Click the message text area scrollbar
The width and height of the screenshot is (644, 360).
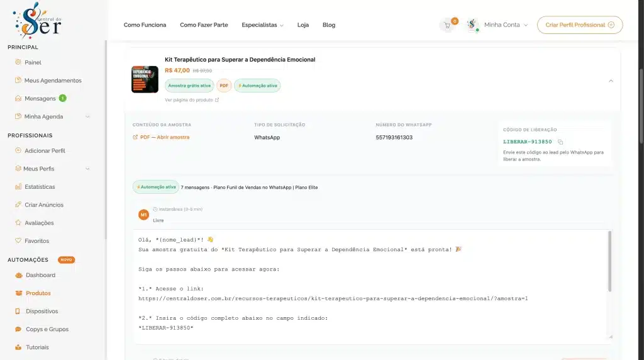tap(609, 261)
